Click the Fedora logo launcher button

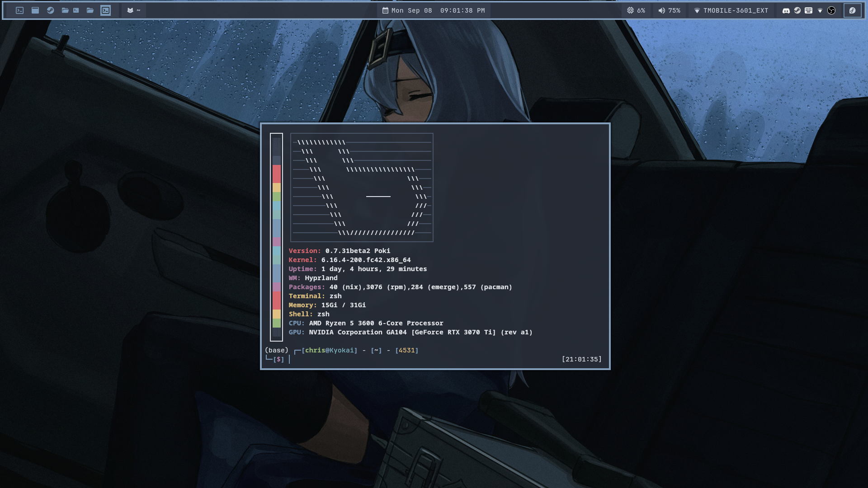pos(852,10)
